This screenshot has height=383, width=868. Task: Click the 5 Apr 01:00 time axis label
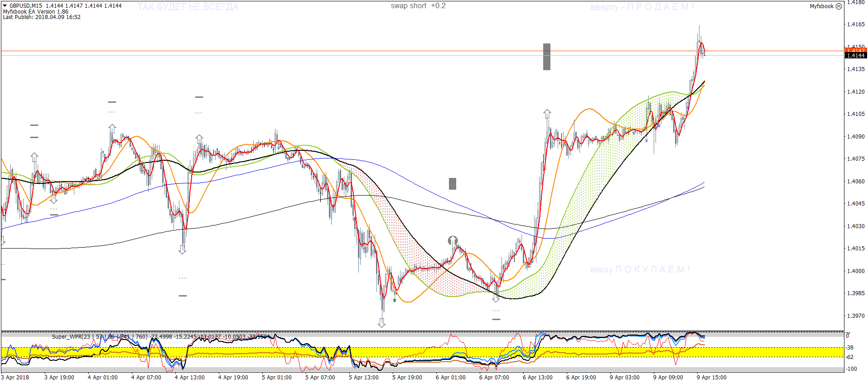click(x=277, y=378)
